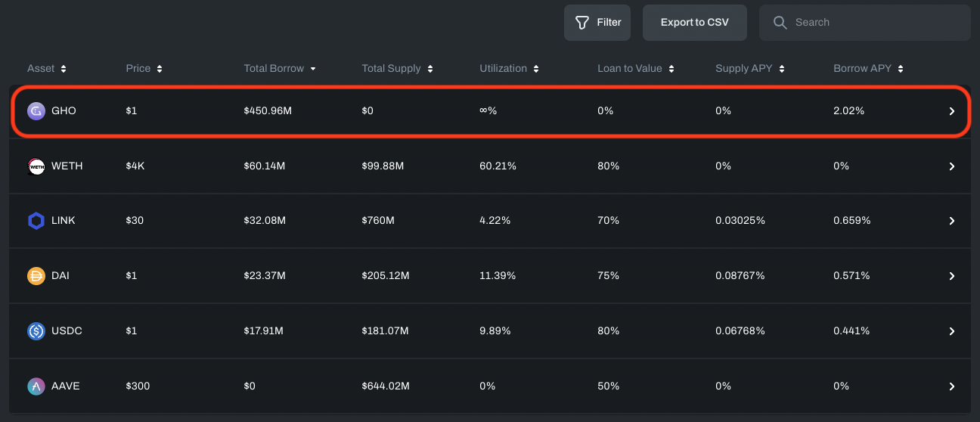This screenshot has width=980, height=422.
Task: Select the LINK asset name
Action: [64, 221]
